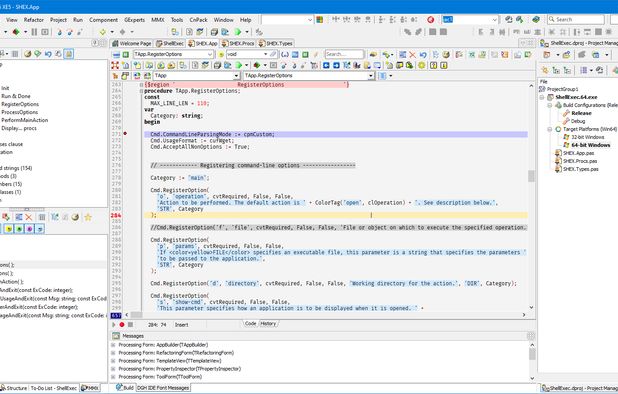Open the TApp.RegisterOptions method combo above code
This screenshot has height=394, width=618.
[309, 75]
